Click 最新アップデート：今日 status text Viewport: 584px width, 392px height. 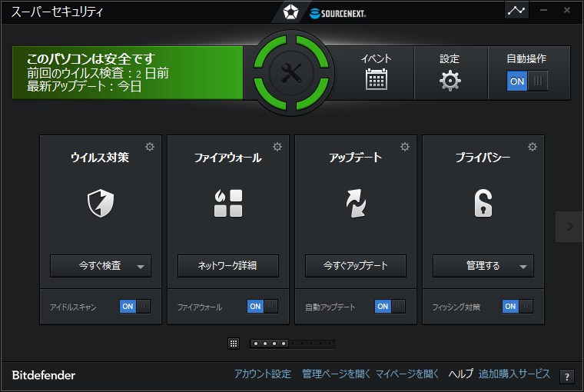pos(85,86)
